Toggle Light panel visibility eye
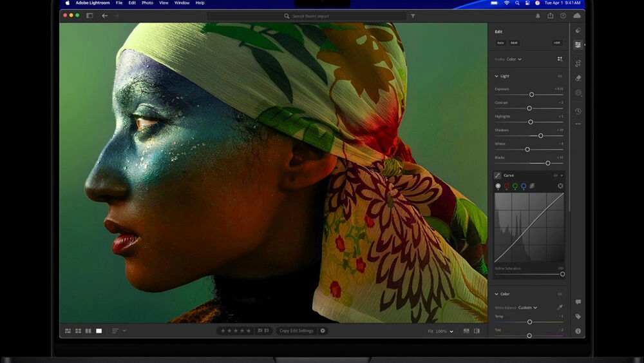Image resolution: width=644 pixels, height=363 pixels. point(560,76)
